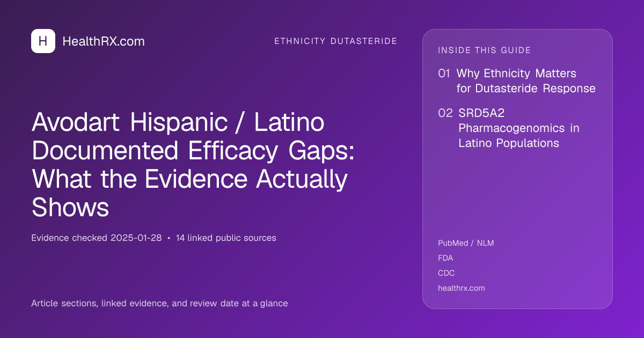
Task: Select the ETHNICITY DUTASTERIDE category label
Action: tap(335, 41)
